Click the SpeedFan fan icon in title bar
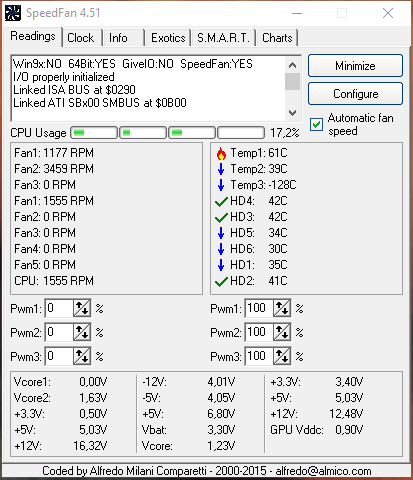 (x=13, y=13)
